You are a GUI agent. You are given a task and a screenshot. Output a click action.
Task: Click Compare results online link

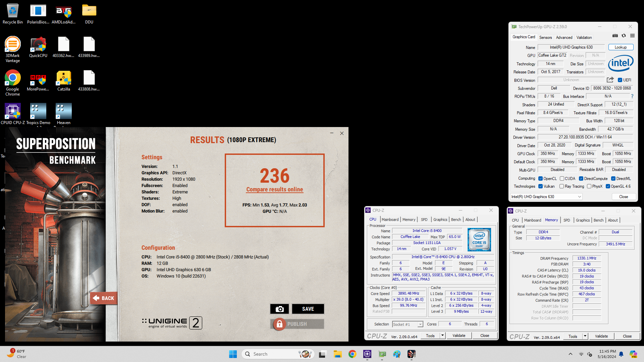click(x=274, y=189)
